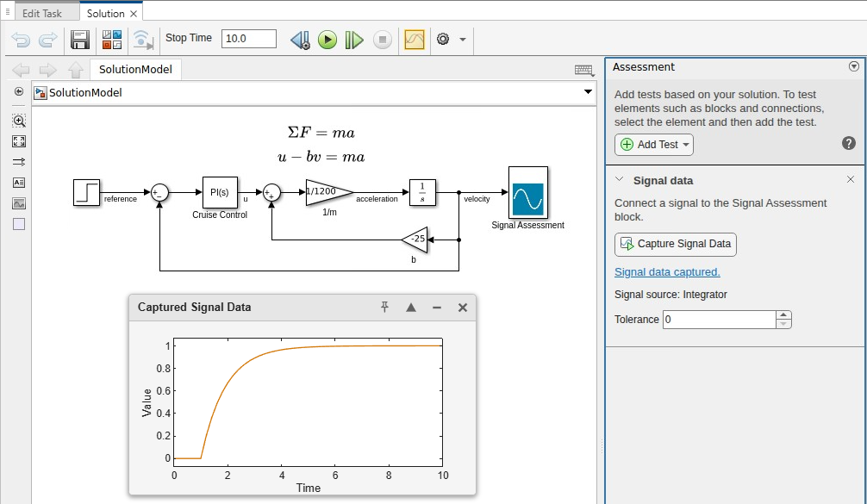Image resolution: width=867 pixels, height=504 pixels.
Task: Click the Image annotation icon
Action: click(x=17, y=203)
